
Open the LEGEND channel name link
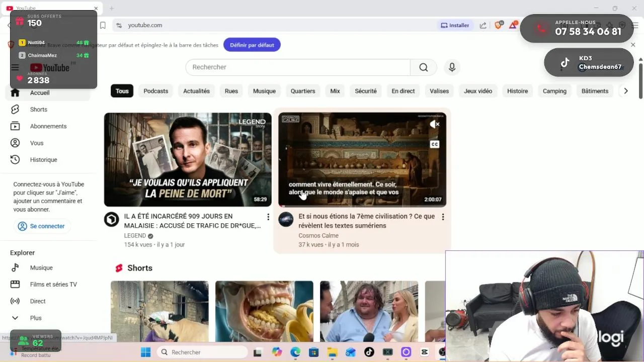[135, 236]
